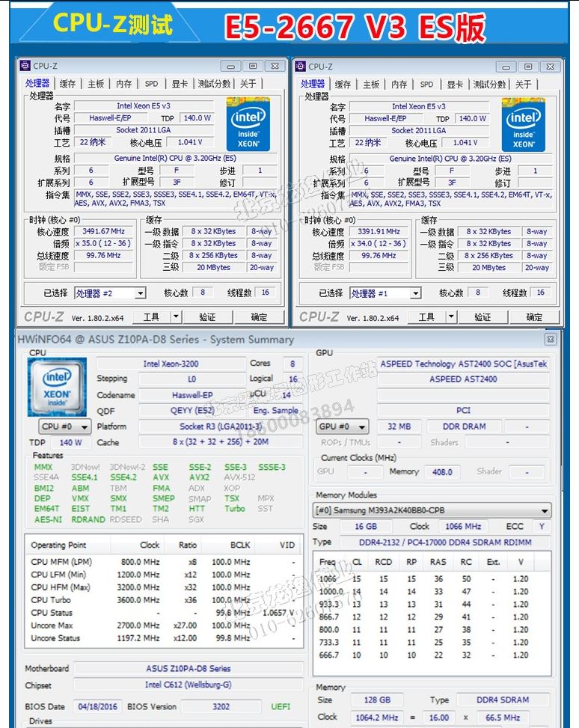Open the 工具 dropdown arrow in left CPU-Z

176,317
